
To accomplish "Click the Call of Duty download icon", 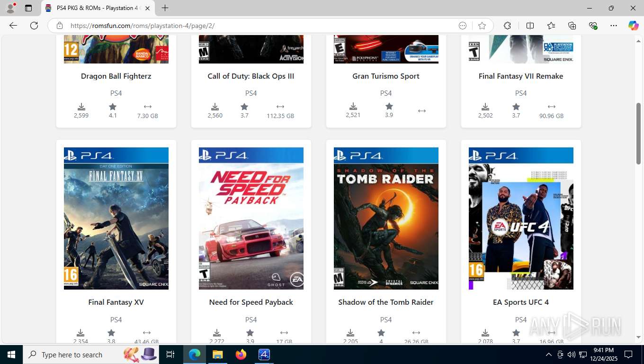I will click(215, 107).
